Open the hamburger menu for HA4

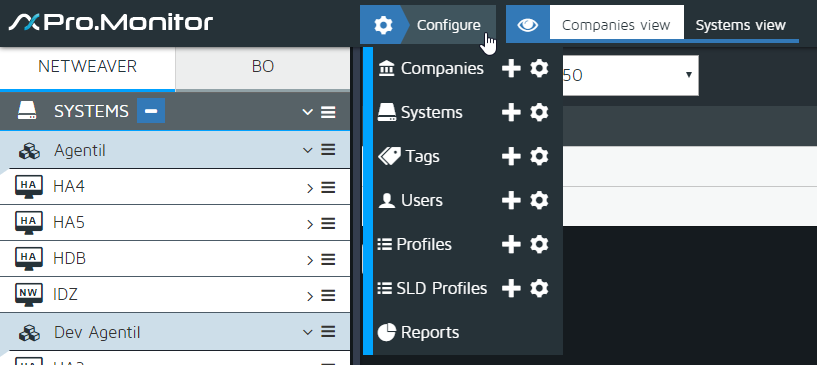pos(328,187)
